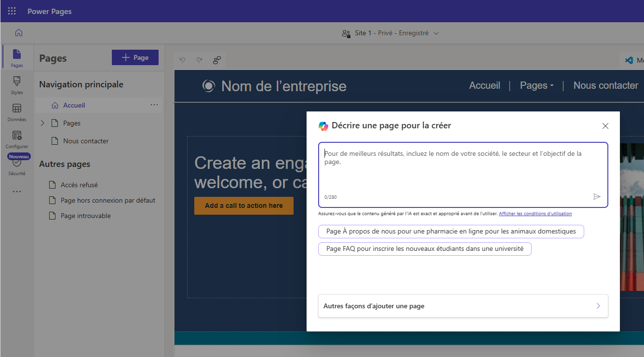This screenshot has height=357, width=644.
Task: Click the undo icon in the toolbar
Action: [182, 60]
